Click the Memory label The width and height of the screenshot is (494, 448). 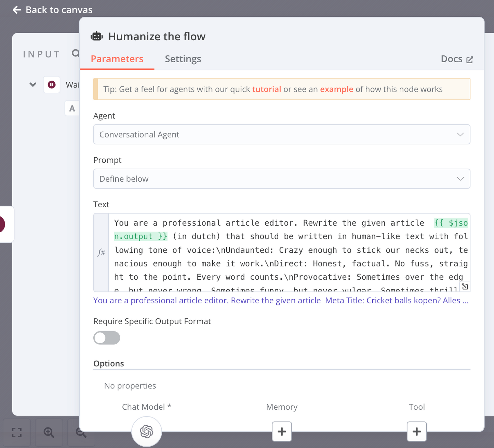tap(282, 407)
